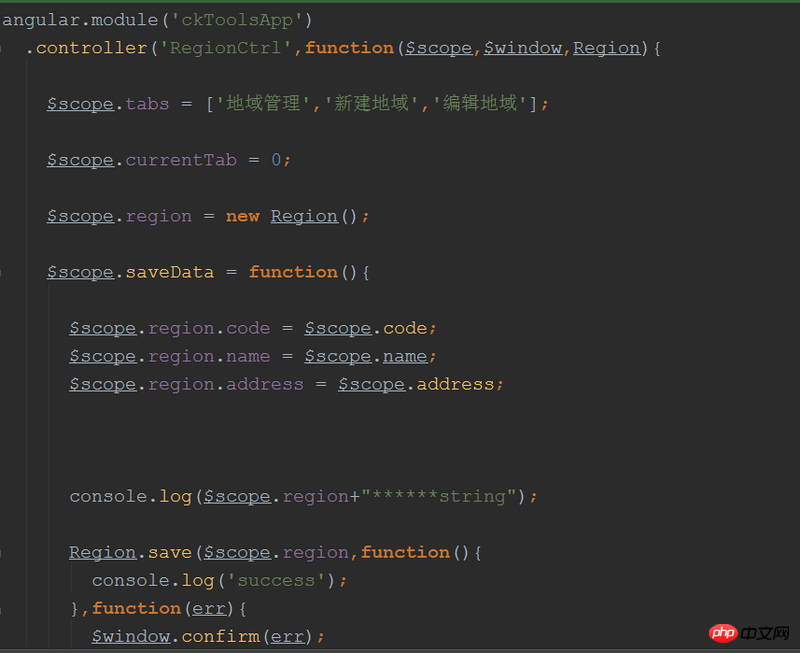
Task: Click the '地域管理' string in tabs array
Action: tap(263, 104)
